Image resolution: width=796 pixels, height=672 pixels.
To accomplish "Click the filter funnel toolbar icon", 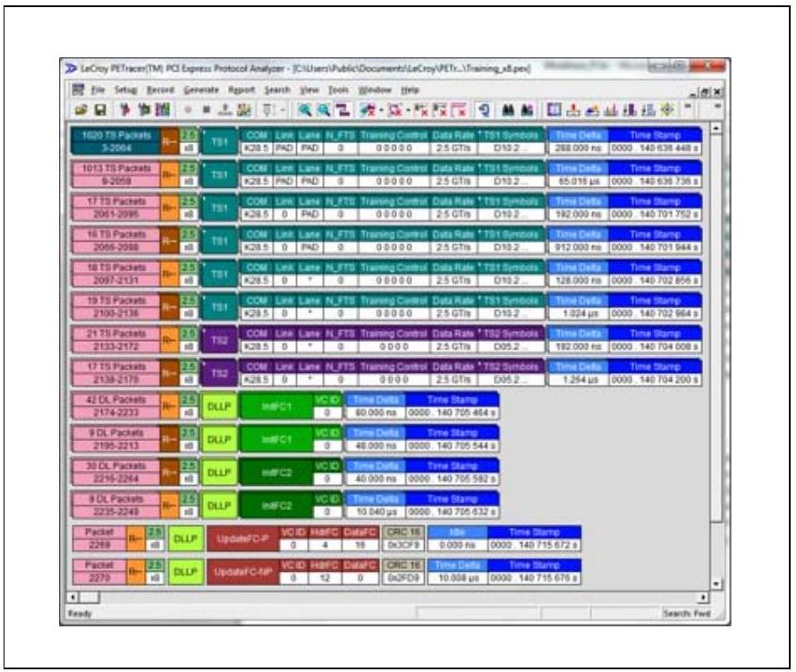I will [267, 110].
